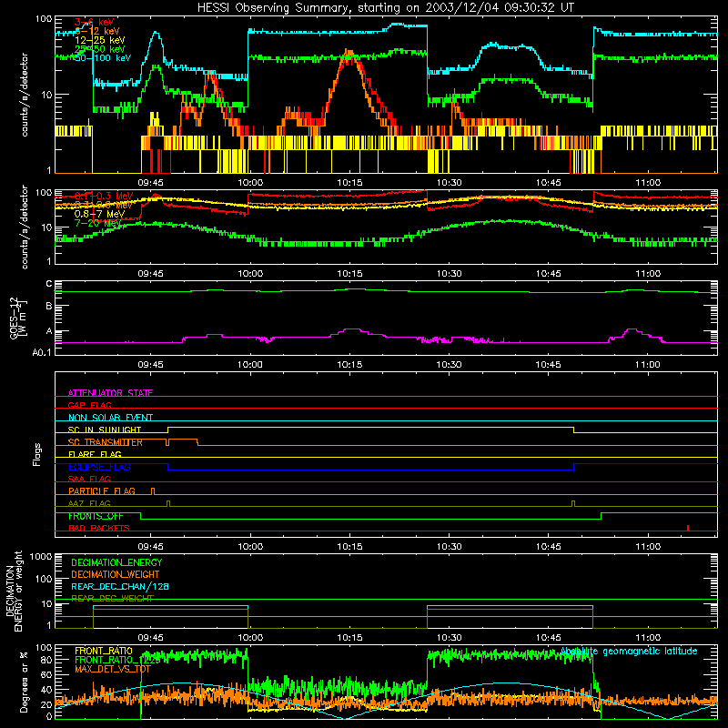
Task: Select the '1000' tick on decimation axis
Action: [41, 556]
